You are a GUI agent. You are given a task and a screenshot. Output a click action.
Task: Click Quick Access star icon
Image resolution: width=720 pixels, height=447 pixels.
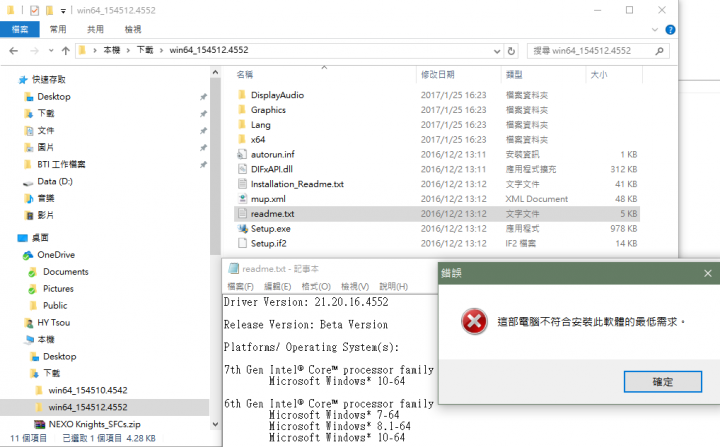coord(23,80)
